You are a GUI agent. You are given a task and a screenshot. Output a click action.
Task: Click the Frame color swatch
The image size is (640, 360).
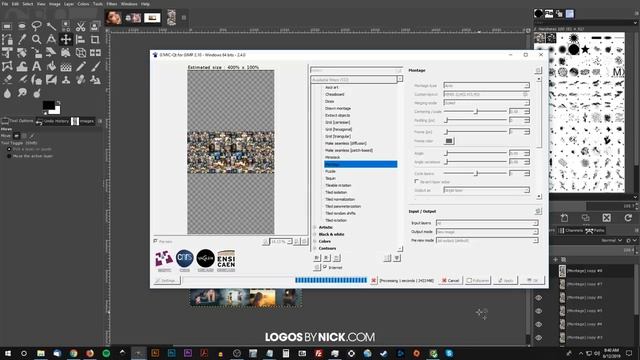449,141
